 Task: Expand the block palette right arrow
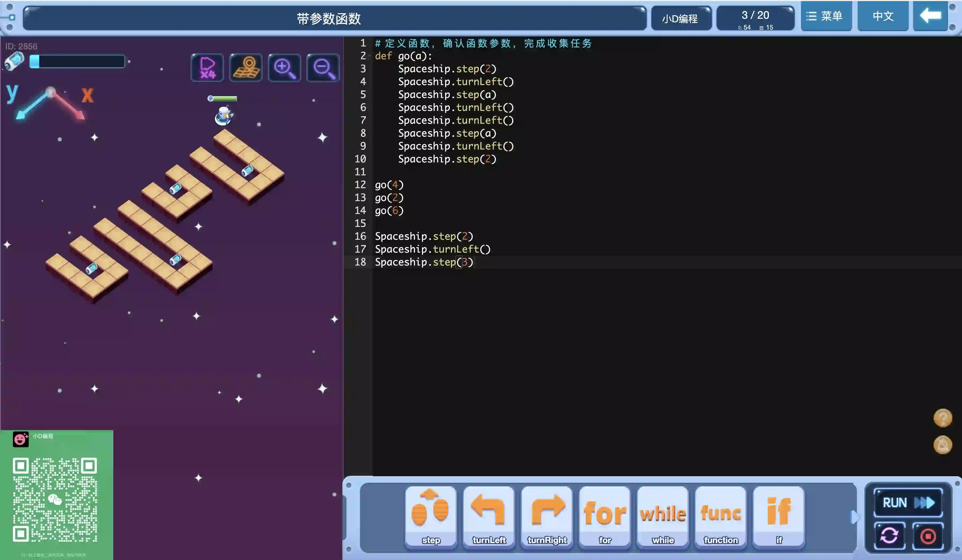854,517
